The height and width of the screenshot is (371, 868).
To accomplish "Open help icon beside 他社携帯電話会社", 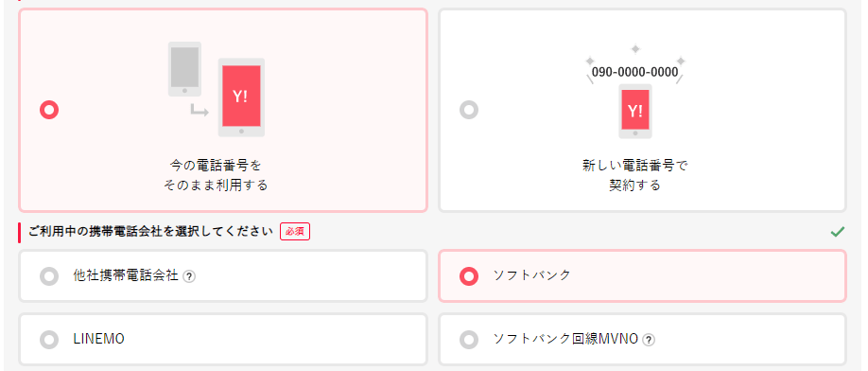I will [189, 276].
